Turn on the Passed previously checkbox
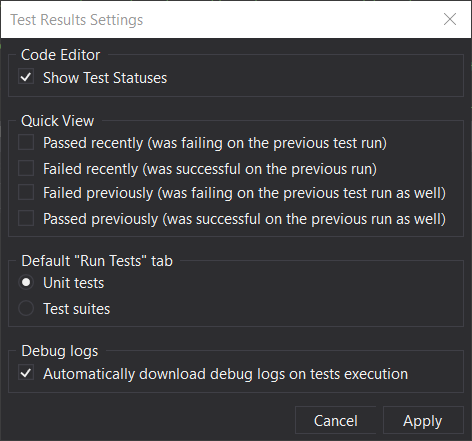472x441 pixels. click(x=26, y=218)
